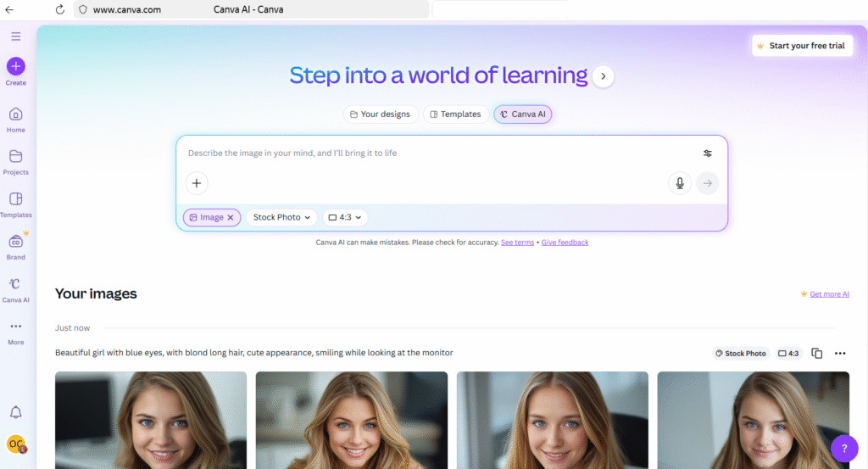868x469 pixels.
Task: Open the Get more AI link
Action: click(828, 294)
